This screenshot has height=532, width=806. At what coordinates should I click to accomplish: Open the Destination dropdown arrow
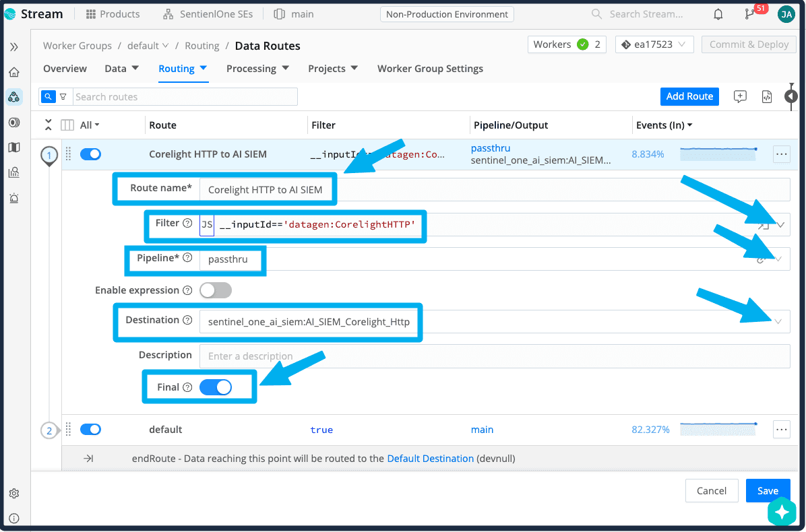[x=778, y=322]
